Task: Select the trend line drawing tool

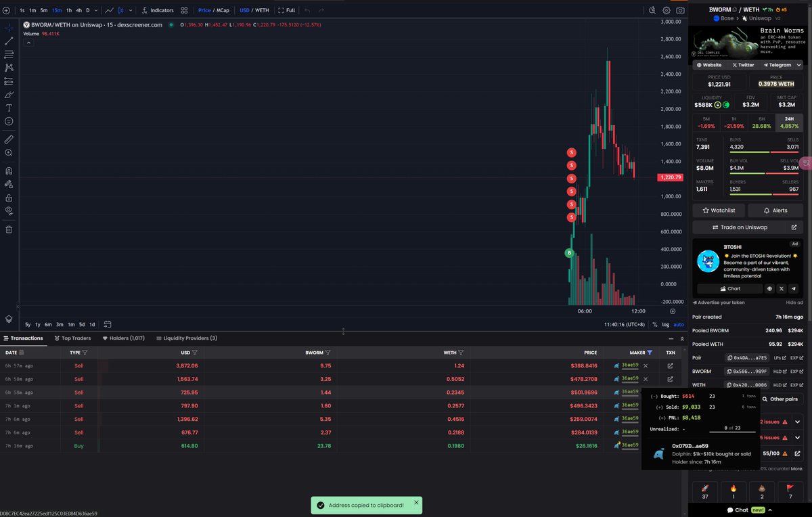Action: coord(9,41)
